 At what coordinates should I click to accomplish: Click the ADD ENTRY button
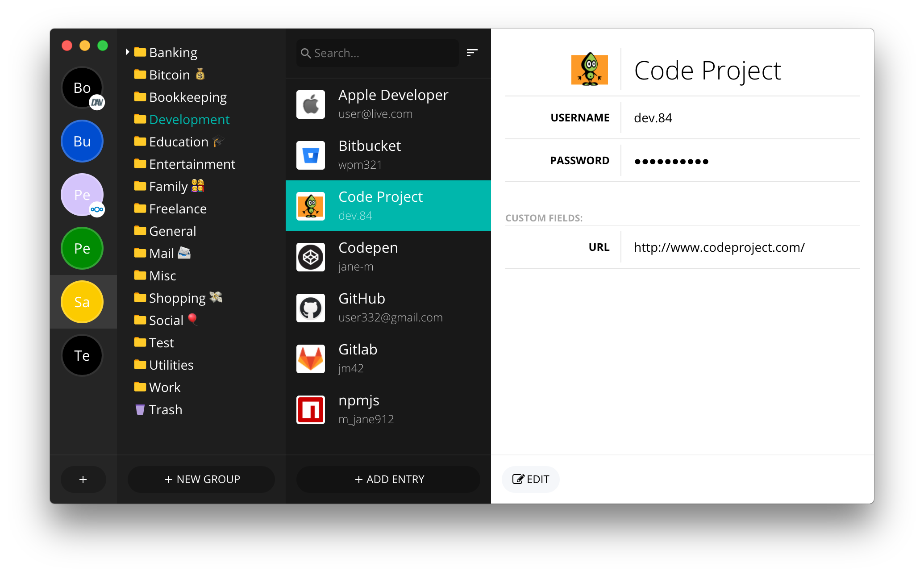[388, 479]
